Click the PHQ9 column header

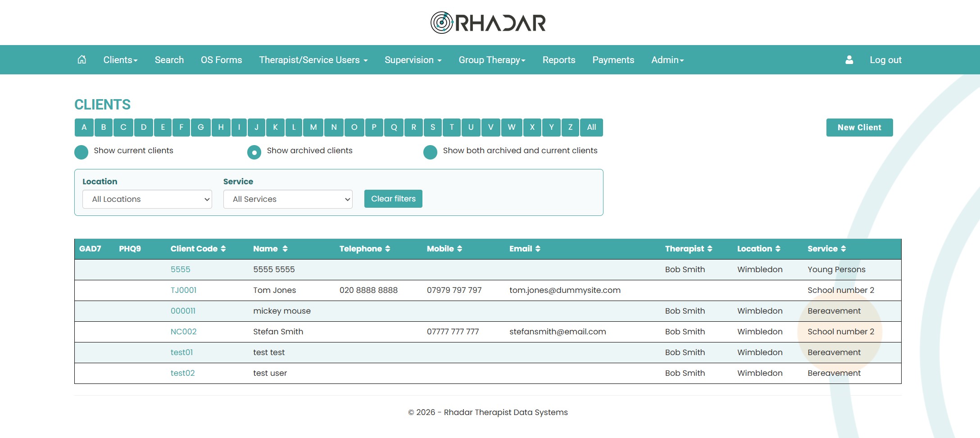tap(130, 249)
